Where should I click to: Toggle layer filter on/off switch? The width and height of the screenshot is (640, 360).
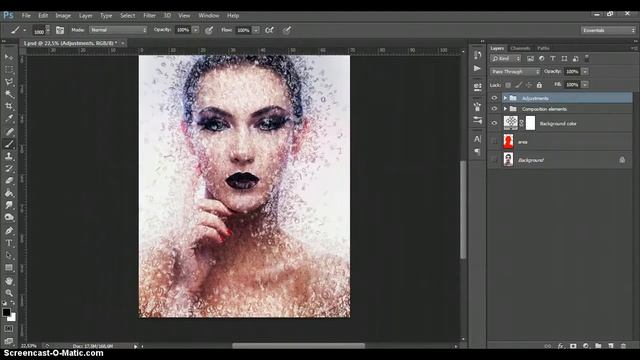pos(587,58)
